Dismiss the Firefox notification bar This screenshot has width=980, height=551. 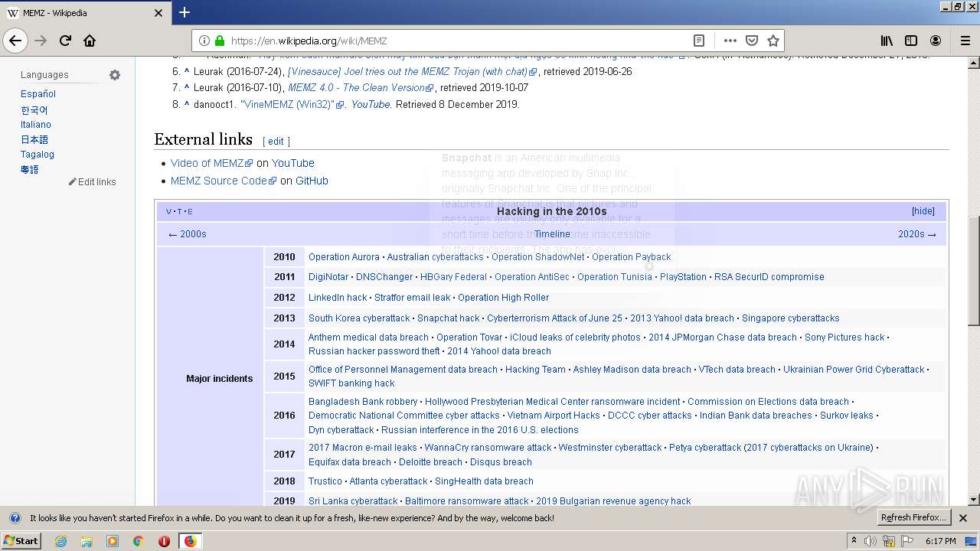(x=963, y=518)
